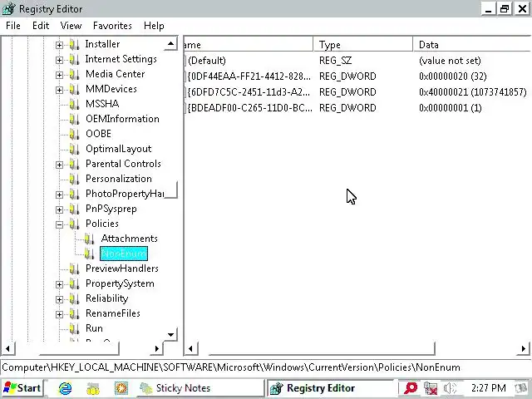Expand the Reliability key
Screen dimensions: 532x399
59,299
